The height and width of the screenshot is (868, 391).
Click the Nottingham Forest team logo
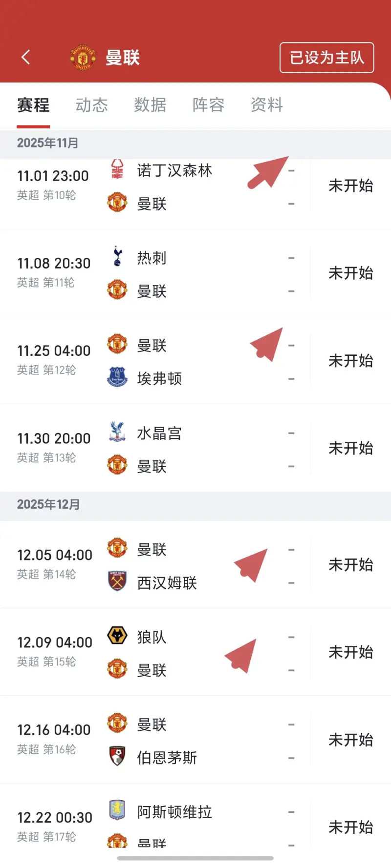[117, 169]
